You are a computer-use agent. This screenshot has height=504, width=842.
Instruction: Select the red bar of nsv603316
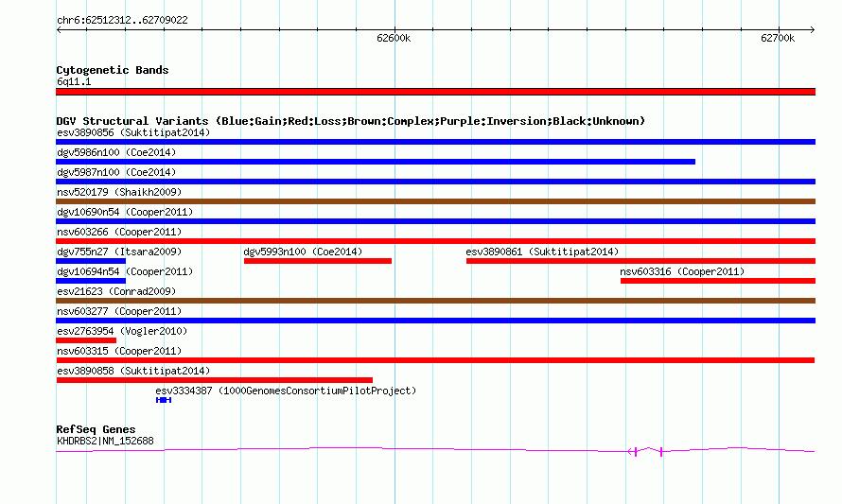[718, 281]
